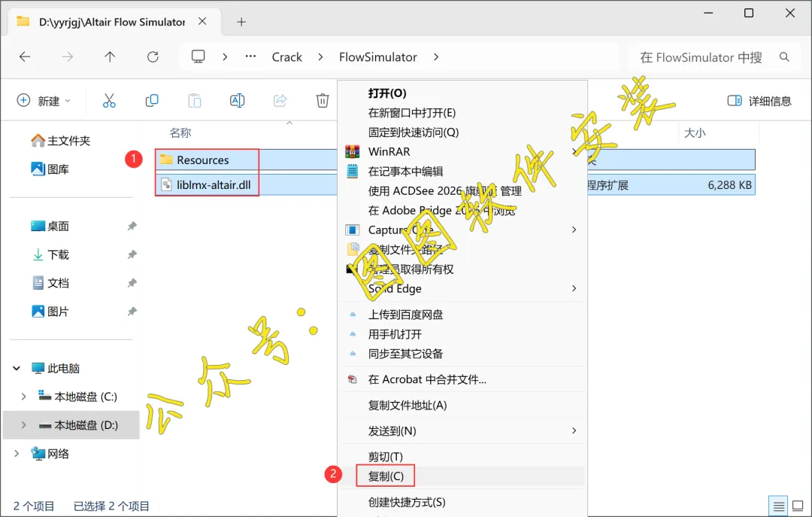Viewport: 812px width, 517px height.
Task: Open the New item dropdown
Action: 44,101
